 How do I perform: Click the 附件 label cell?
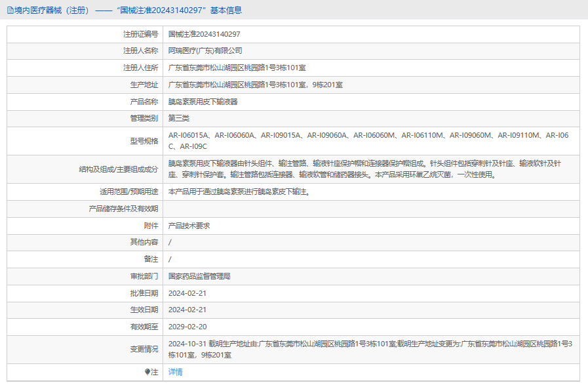[85, 226]
